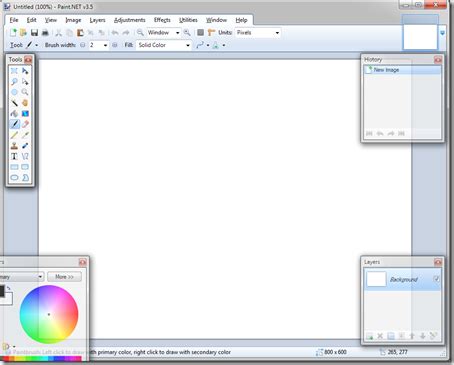The image size is (454, 365).
Task: Select the Move Selected Pixels tool
Action: coord(25,71)
